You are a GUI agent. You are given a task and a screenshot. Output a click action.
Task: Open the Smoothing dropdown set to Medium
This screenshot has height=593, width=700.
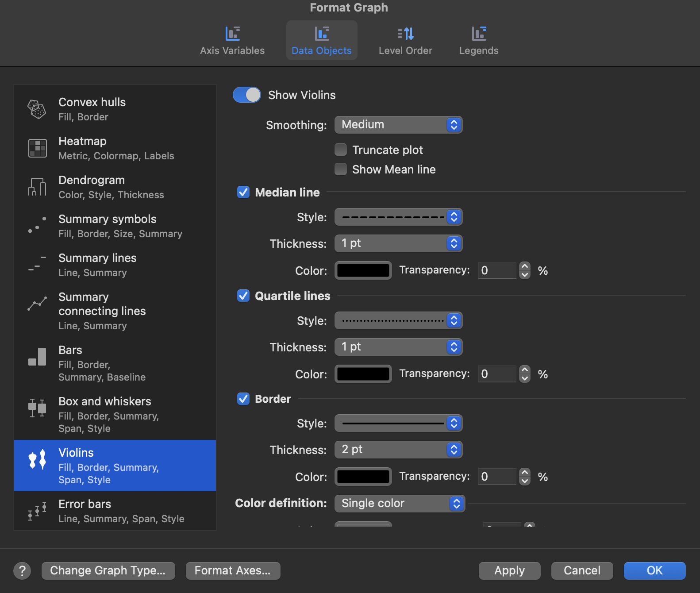pyautogui.click(x=399, y=125)
